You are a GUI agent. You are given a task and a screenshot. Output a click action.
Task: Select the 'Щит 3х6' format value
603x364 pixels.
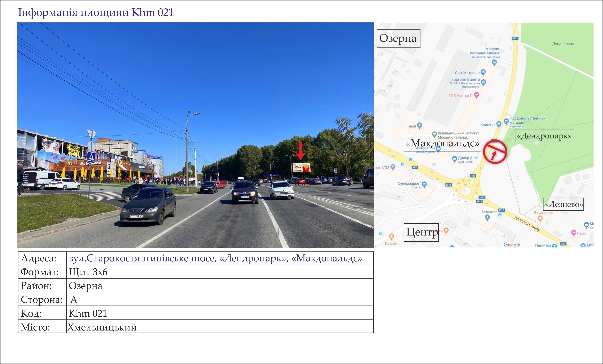click(88, 272)
